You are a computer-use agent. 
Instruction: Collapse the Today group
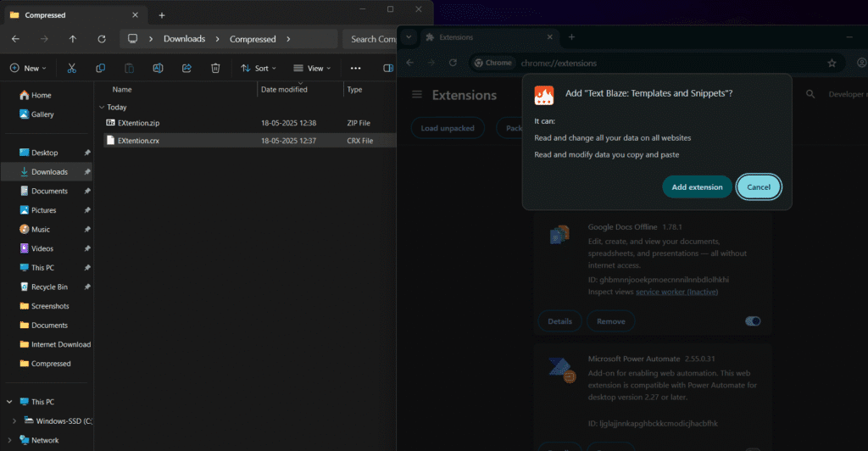102,108
